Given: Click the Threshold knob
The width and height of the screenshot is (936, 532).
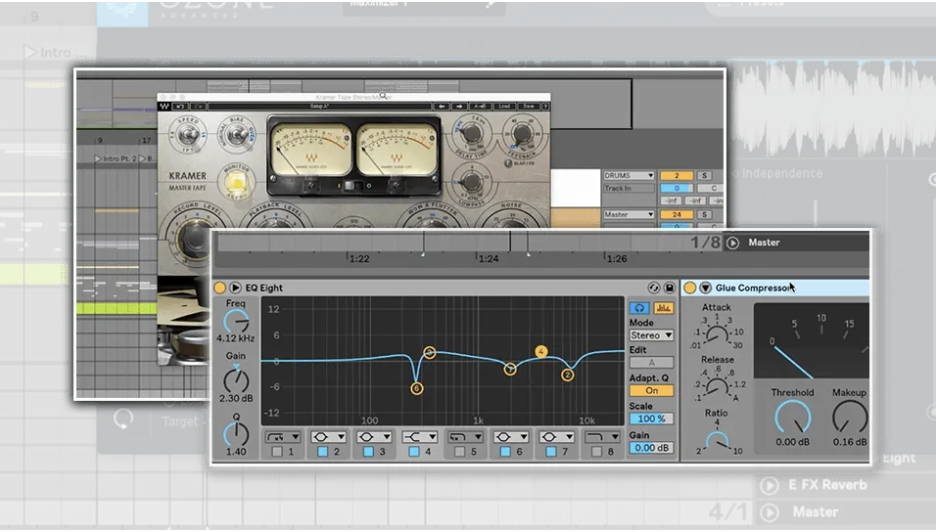Looking at the screenshot, I should pos(793,417).
